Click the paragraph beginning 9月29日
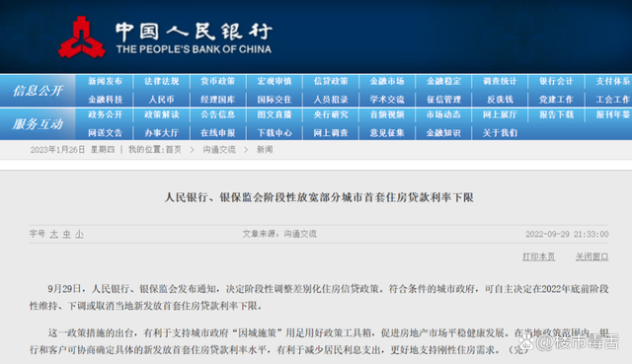Image resolution: width=632 pixels, height=364 pixels. (319, 297)
